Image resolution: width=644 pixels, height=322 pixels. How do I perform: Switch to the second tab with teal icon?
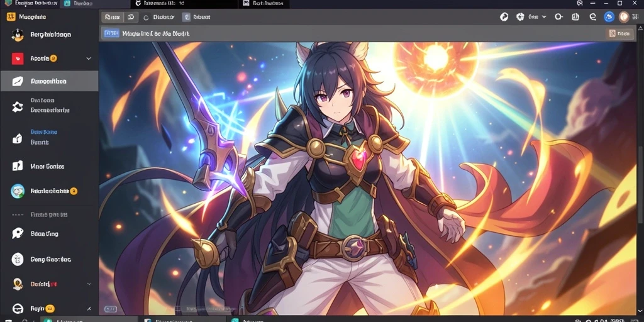pos(94,4)
